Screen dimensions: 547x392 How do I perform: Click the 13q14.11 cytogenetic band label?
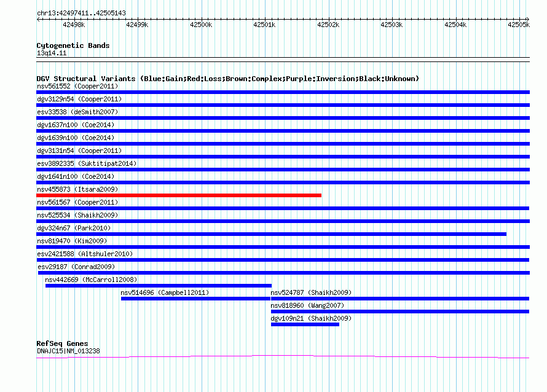[x=52, y=53]
